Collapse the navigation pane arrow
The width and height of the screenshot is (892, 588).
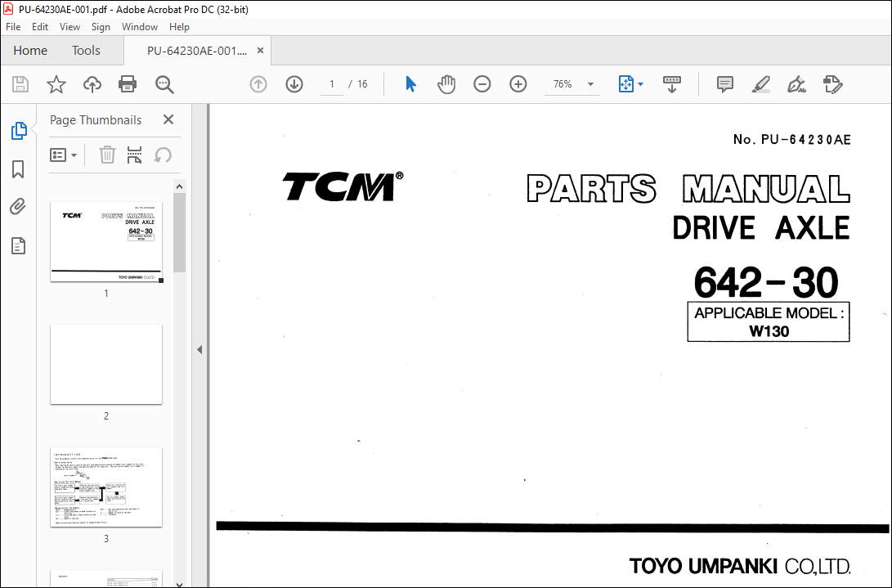(199, 349)
